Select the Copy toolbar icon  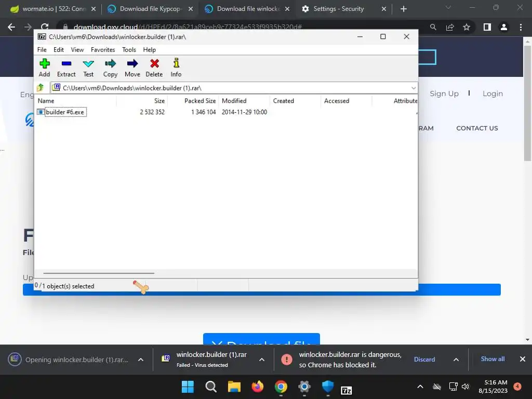pyautogui.click(x=110, y=68)
